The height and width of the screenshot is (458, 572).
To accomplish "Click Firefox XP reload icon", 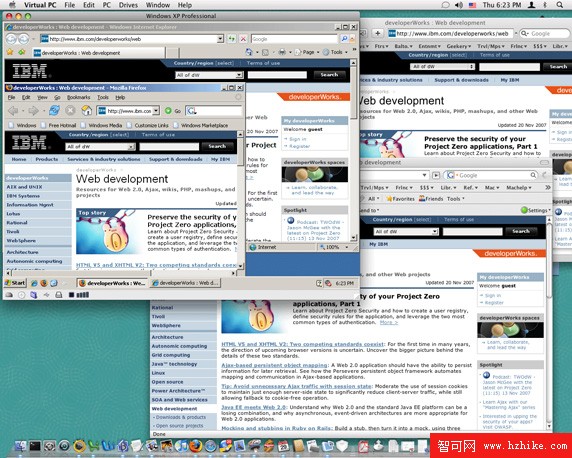I will (x=54, y=110).
